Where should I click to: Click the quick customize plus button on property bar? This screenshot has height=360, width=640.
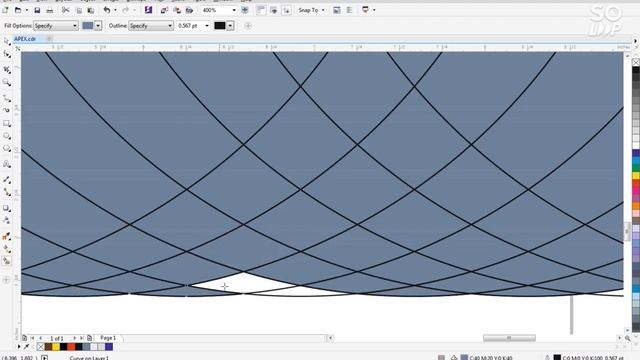248,26
